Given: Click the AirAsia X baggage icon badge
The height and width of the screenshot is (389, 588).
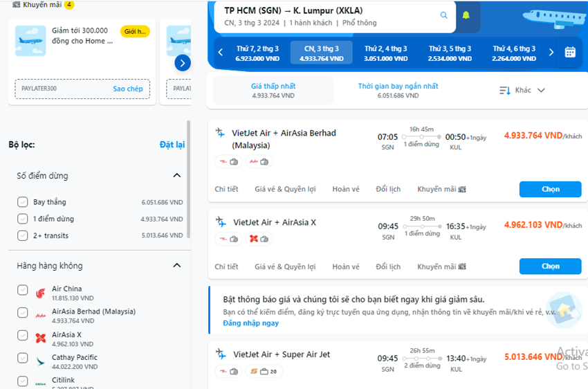Looking at the screenshot, I should click(259, 239).
